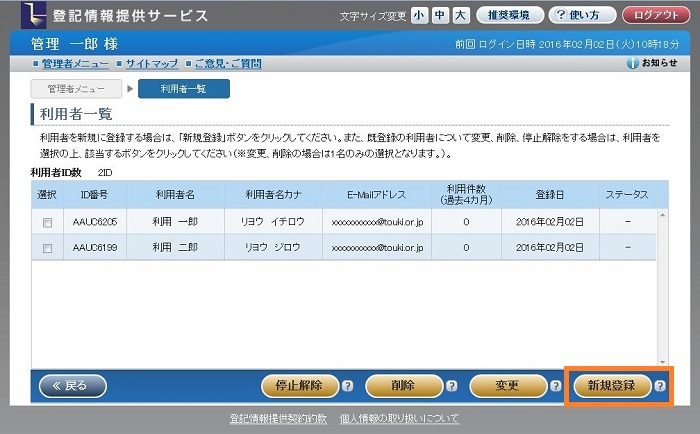Click the 登録日 column header

(x=550, y=195)
